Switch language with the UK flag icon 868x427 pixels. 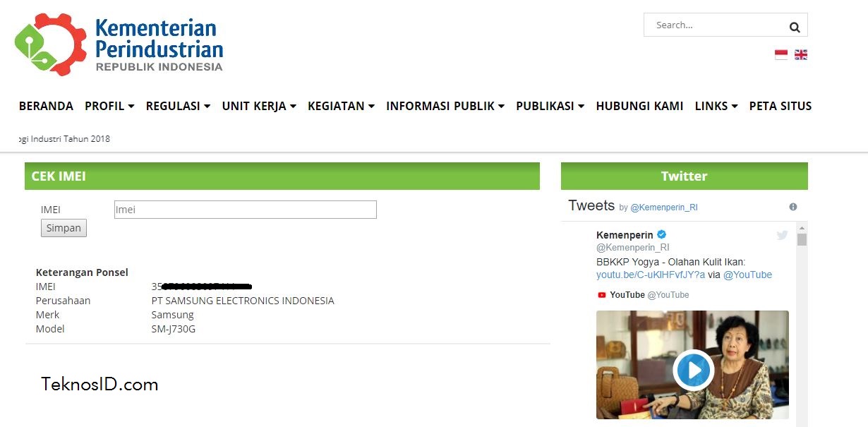801,54
